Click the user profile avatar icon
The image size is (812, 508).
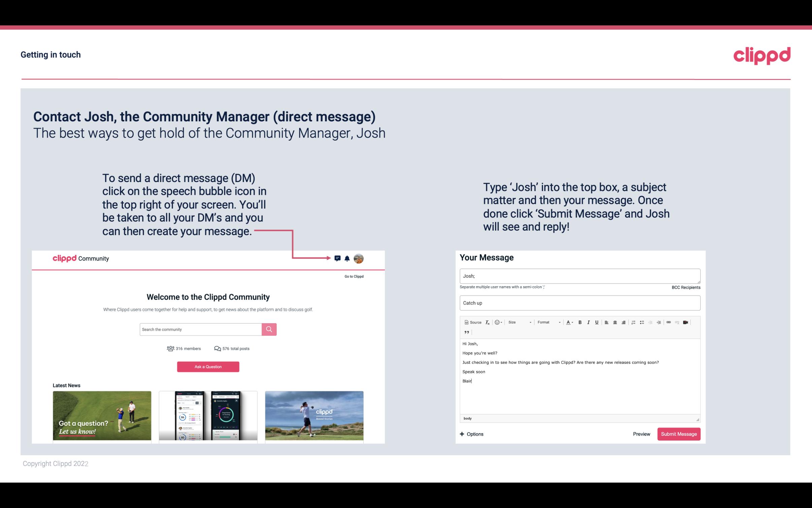pyautogui.click(x=358, y=258)
